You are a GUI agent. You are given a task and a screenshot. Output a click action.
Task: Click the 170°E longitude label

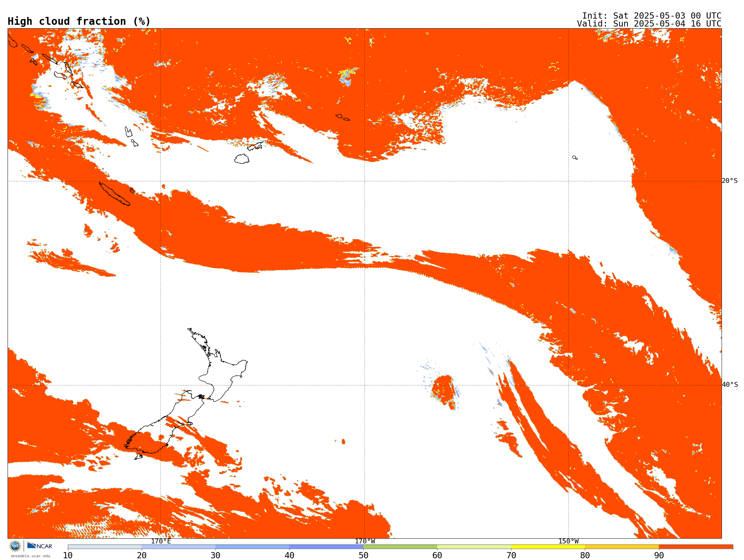coord(161,541)
